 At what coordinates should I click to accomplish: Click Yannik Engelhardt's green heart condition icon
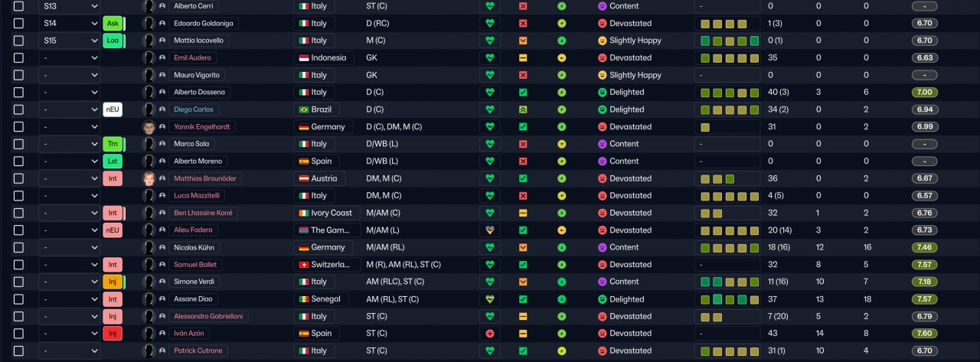490,127
